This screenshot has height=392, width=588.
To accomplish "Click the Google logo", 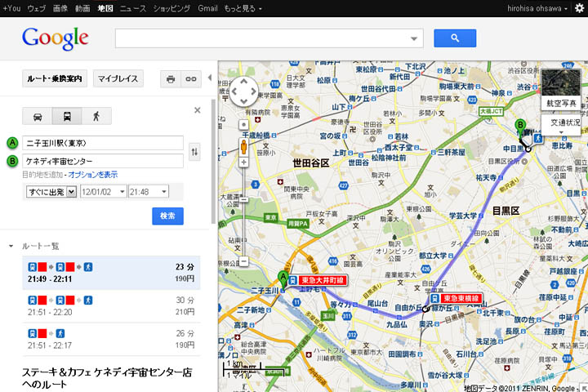I will tap(56, 38).
